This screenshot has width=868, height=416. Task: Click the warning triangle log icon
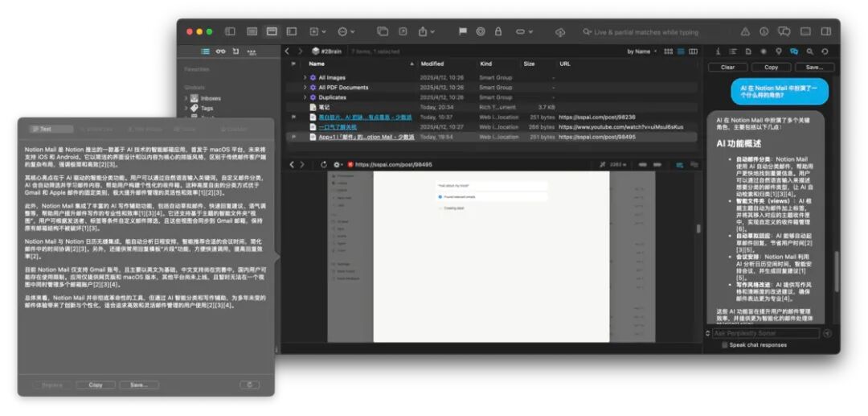point(745,31)
